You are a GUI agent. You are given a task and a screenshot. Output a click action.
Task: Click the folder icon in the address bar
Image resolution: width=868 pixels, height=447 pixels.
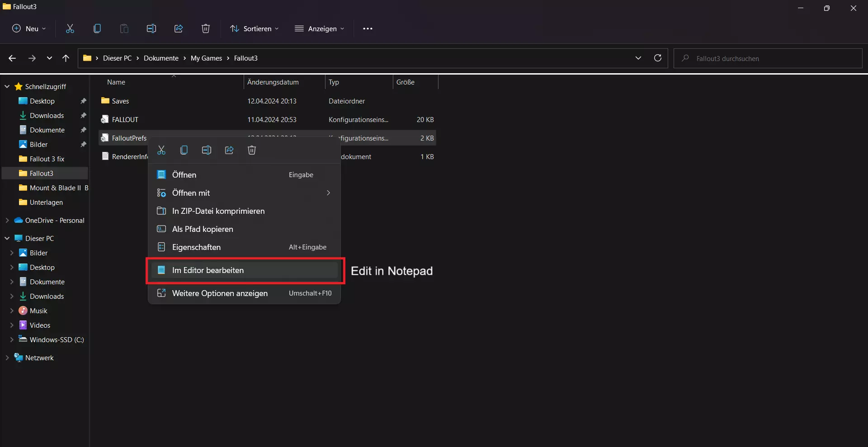(87, 58)
